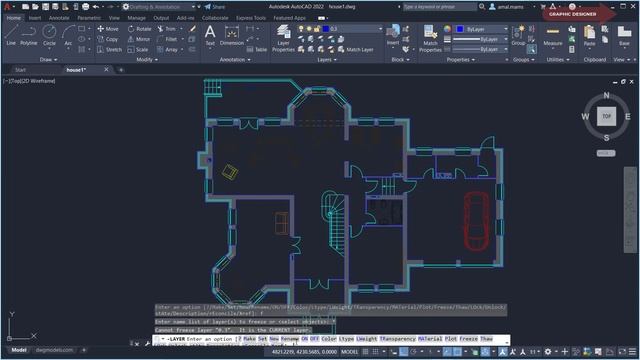Switch to the Model layout tab
640x360 pixels.
[x=19, y=350]
